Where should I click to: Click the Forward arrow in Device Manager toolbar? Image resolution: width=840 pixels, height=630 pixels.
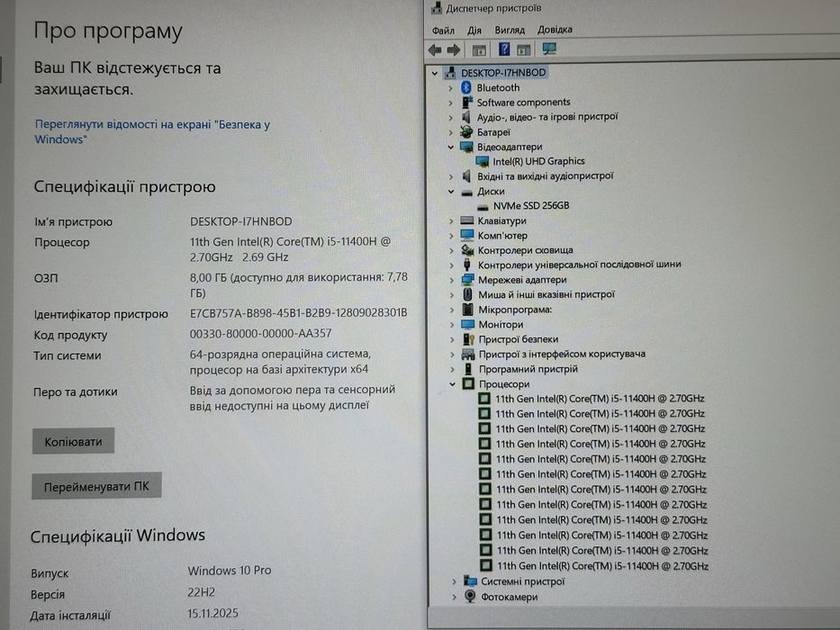[x=453, y=50]
